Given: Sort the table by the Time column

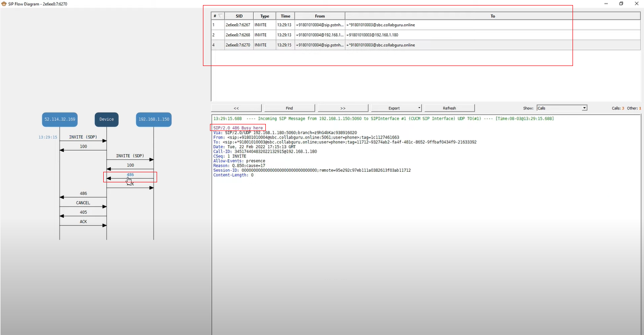Looking at the screenshot, I should (285, 16).
